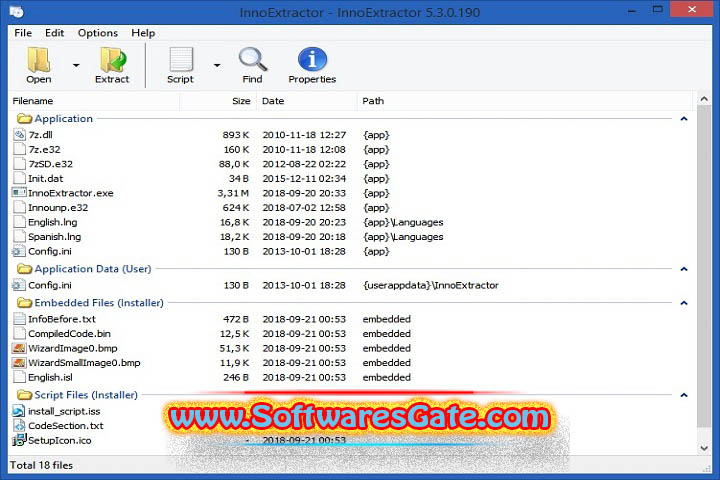The width and height of the screenshot is (720, 480).
Task: Click the Application Data (User) group label
Action: click(x=93, y=269)
